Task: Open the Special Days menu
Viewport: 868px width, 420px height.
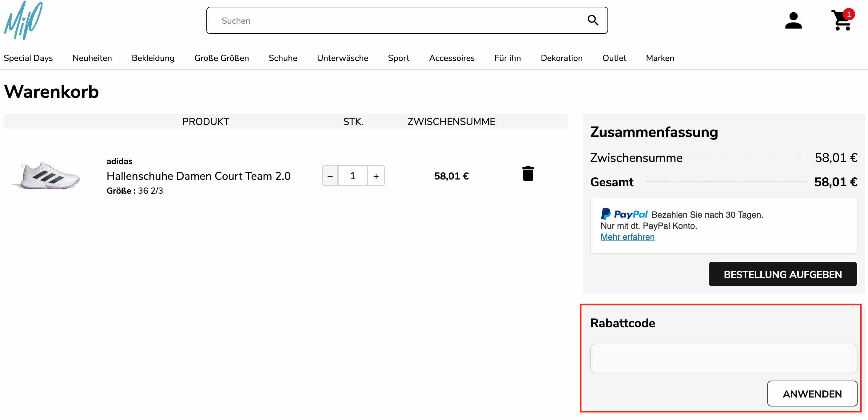Action: [28, 58]
